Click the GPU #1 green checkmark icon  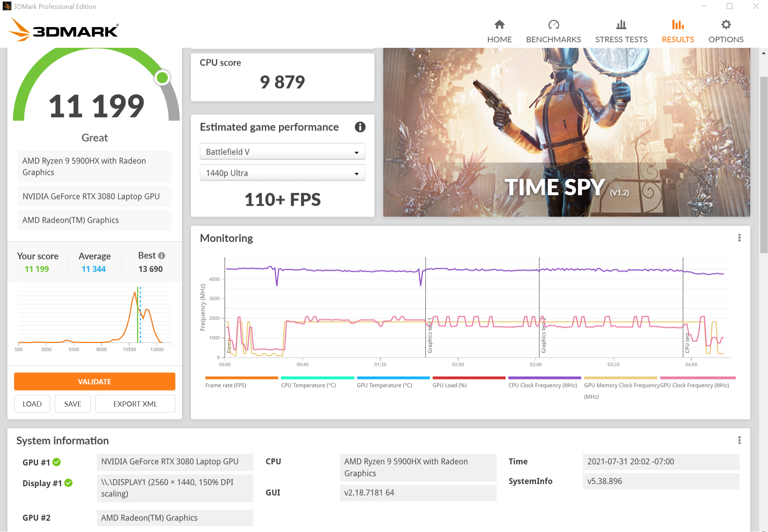[56, 462]
